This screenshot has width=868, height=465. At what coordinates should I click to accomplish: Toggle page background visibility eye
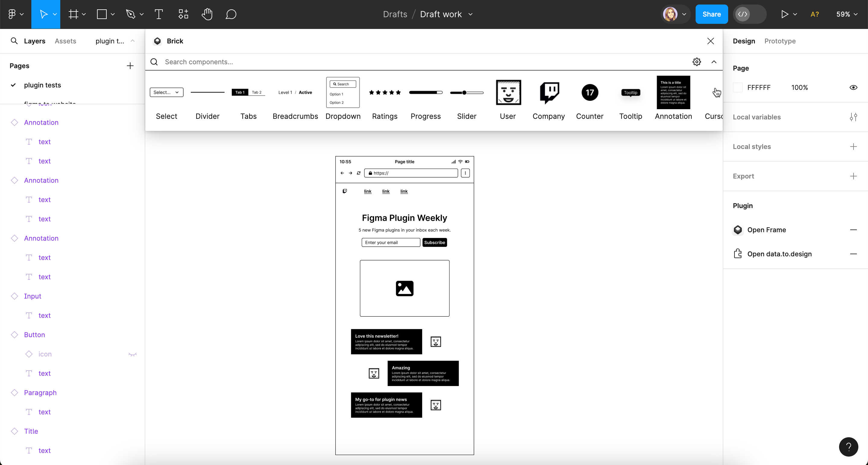pos(853,88)
